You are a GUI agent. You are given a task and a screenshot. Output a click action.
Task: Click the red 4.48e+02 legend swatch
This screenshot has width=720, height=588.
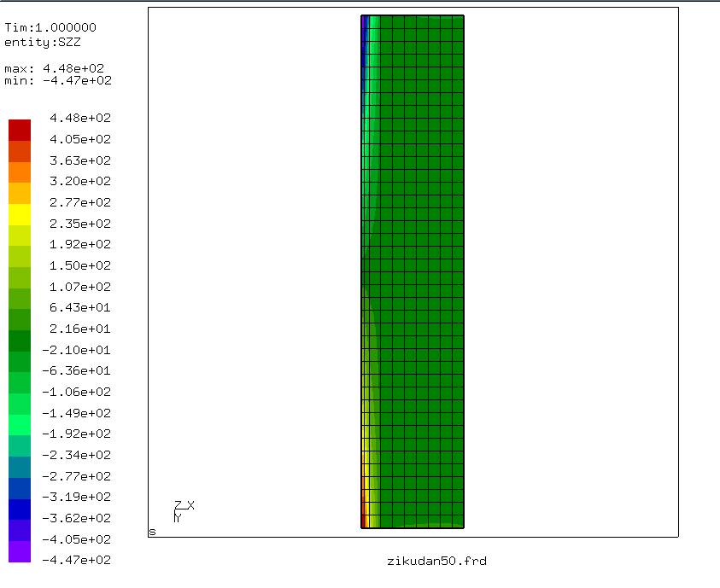click(20, 131)
